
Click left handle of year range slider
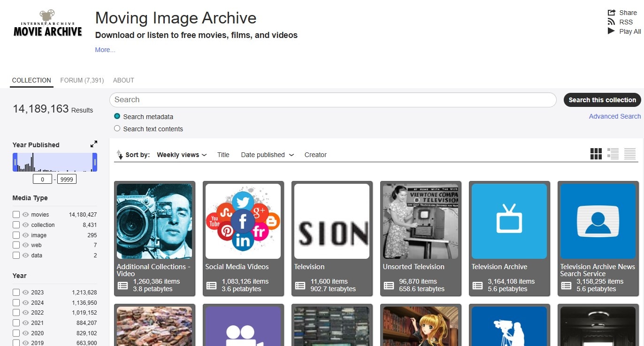(15, 162)
